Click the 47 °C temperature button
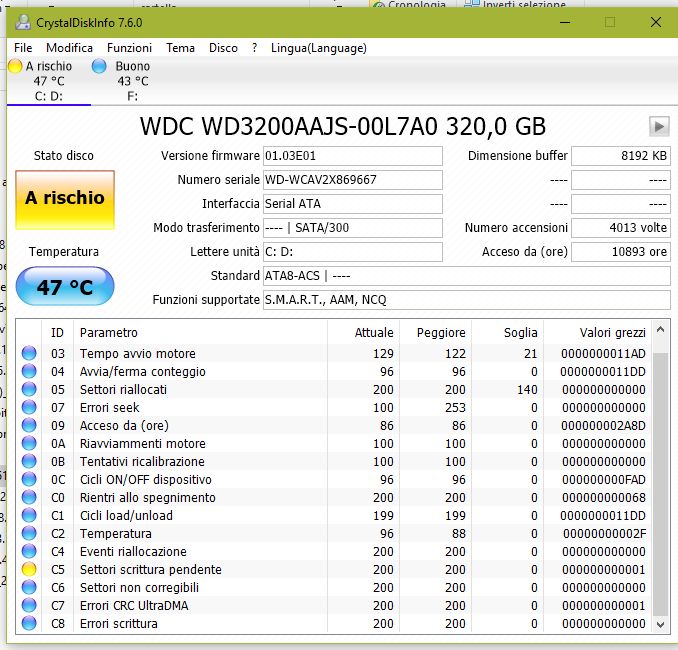 65,286
